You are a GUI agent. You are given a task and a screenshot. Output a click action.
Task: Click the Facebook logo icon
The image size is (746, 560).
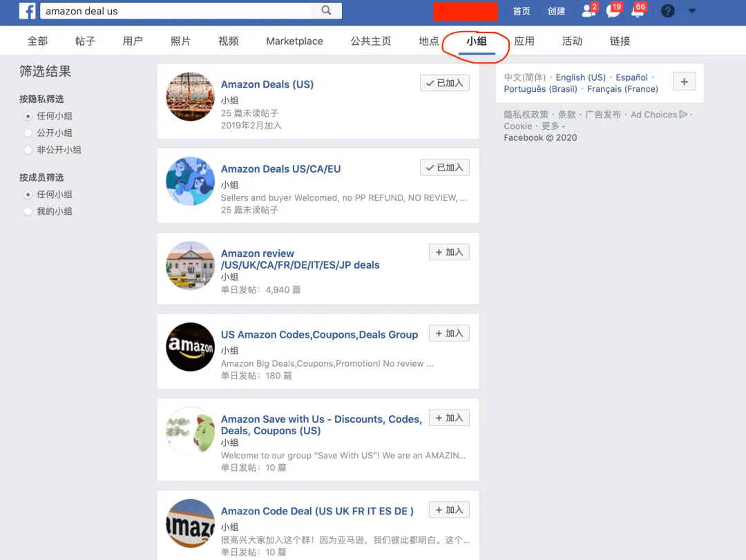tap(27, 10)
